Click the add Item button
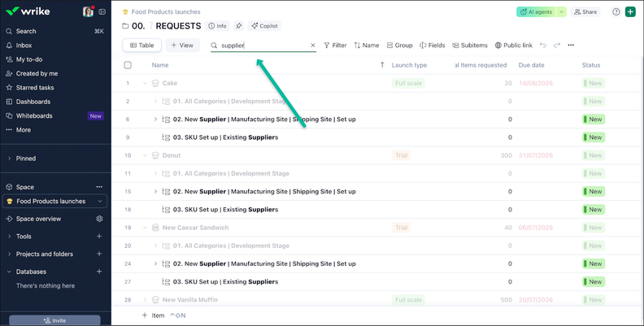 point(153,315)
